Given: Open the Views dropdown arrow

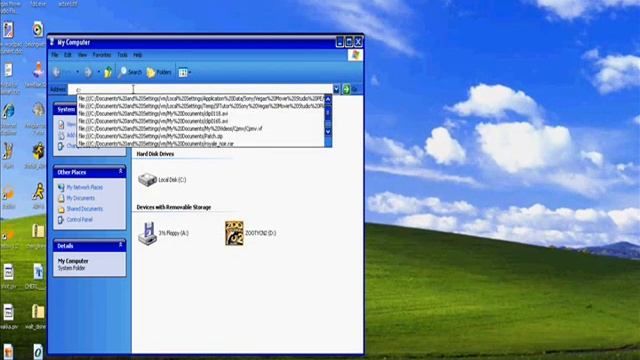Looking at the screenshot, I should [x=189, y=73].
